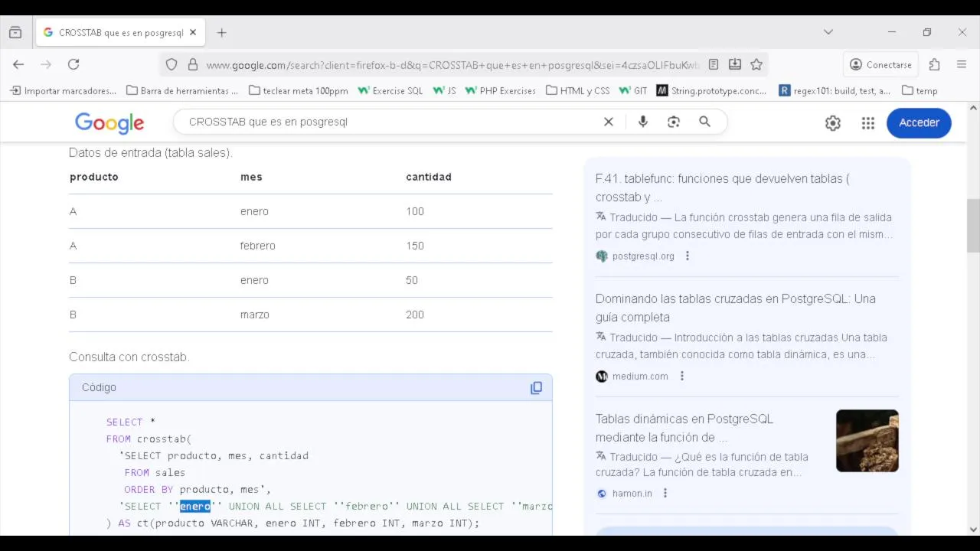Open a new browser tab
The image size is (980, 551).
pyautogui.click(x=221, y=33)
